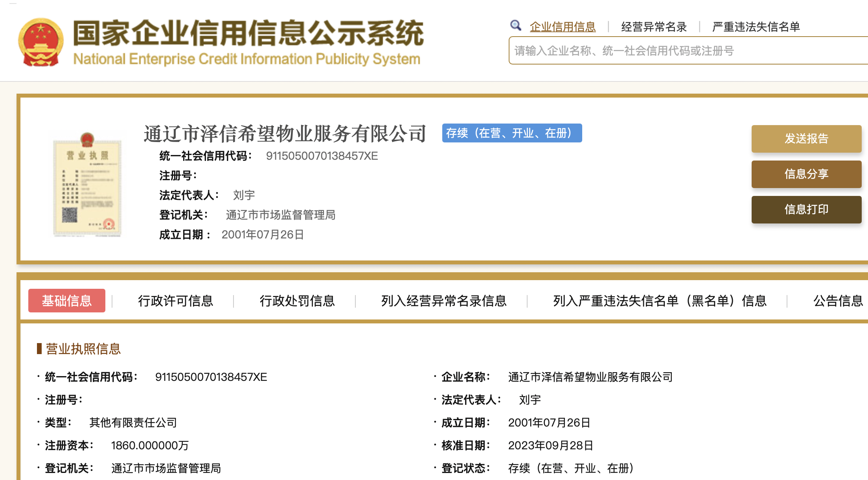Screen dimensions: 868x480
Task: Click the 企业信用信息 search category link
Action: coord(563,27)
